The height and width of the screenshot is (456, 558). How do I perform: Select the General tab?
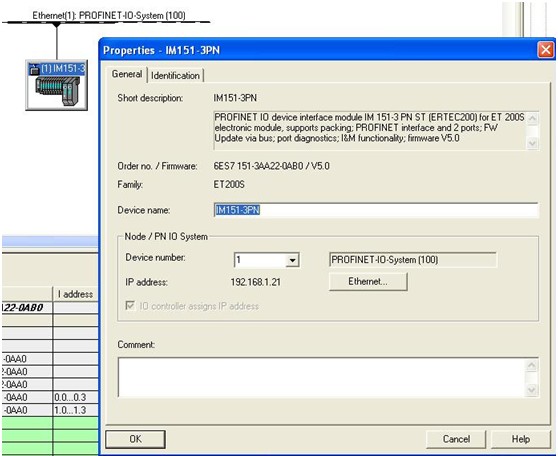click(127, 74)
